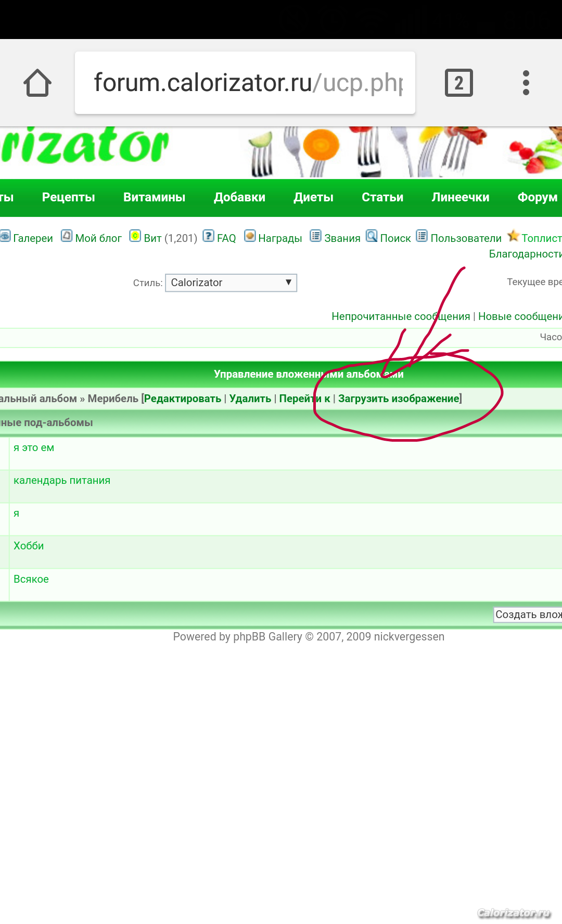Click the My Blog icon

[x=67, y=236]
